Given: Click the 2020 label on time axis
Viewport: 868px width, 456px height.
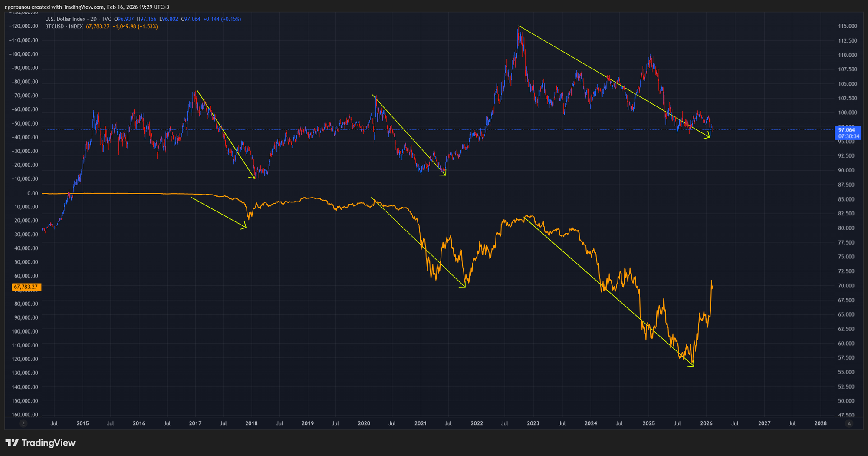Looking at the screenshot, I should coord(364,423).
